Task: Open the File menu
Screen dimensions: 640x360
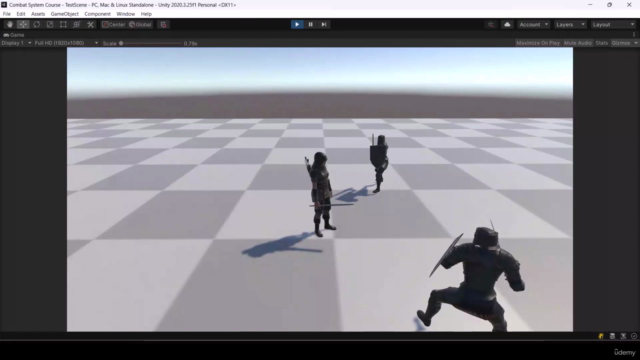Action: tap(7, 14)
